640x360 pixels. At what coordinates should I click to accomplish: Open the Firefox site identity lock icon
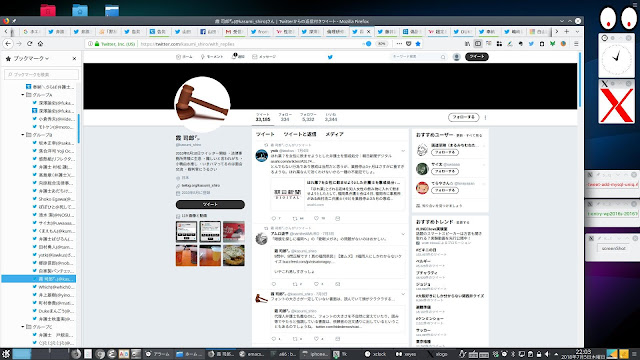point(97,44)
